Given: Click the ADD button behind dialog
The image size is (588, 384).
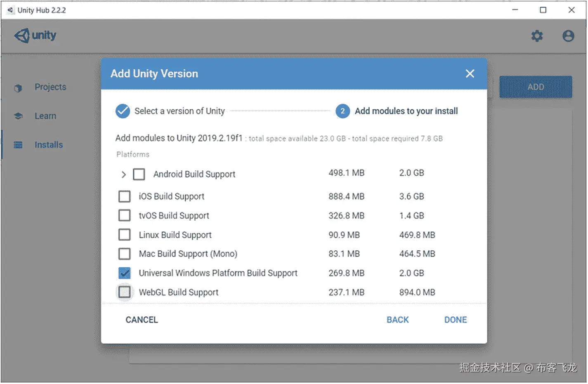Looking at the screenshot, I should (536, 87).
